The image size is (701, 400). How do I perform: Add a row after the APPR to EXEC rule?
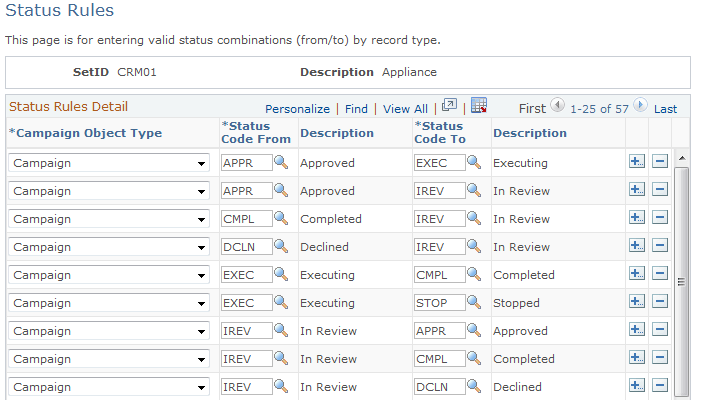637,161
